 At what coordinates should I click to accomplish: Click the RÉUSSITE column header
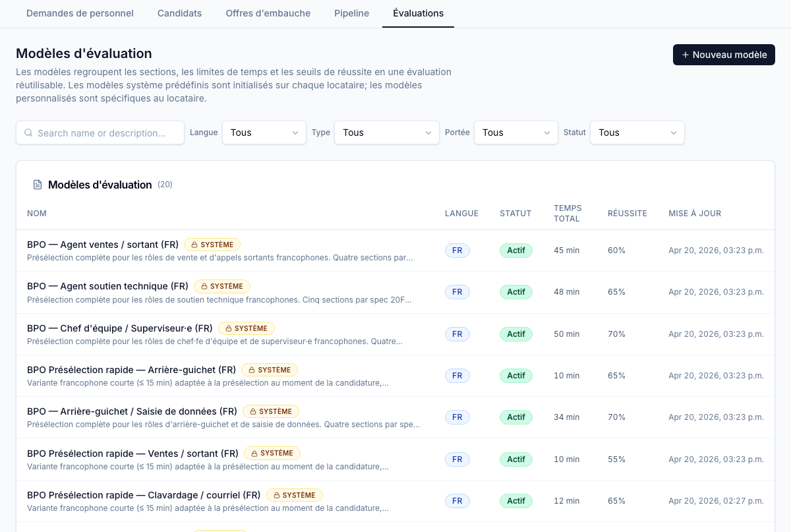click(x=628, y=214)
